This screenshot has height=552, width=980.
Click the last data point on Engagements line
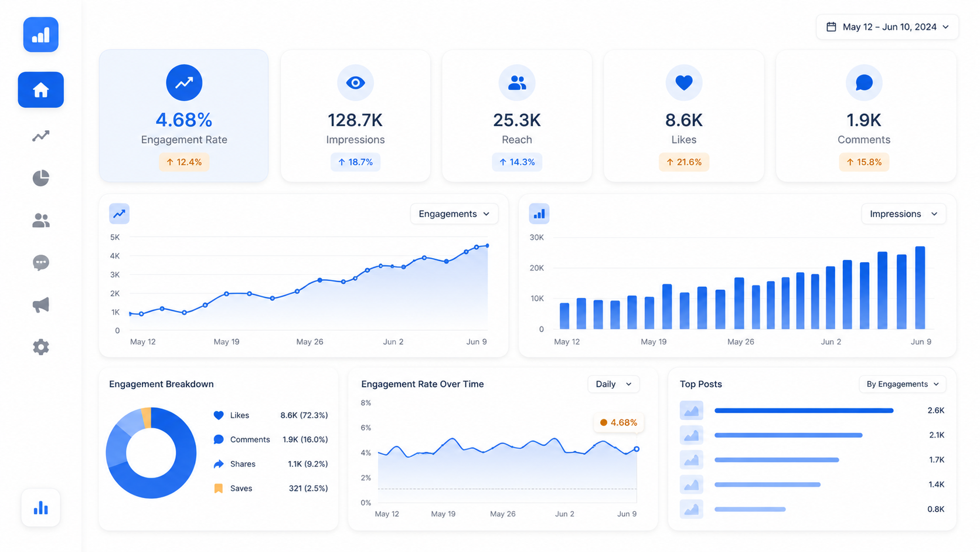(487, 246)
